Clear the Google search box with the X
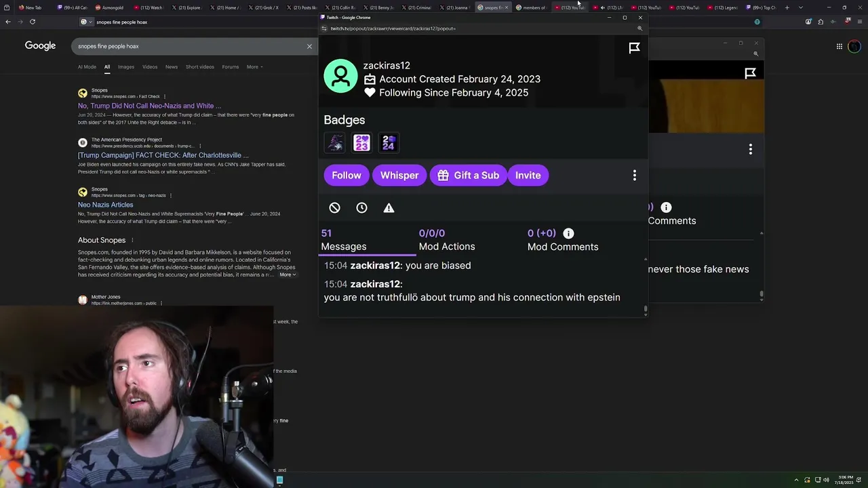The width and height of the screenshot is (868, 488). tap(309, 46)
